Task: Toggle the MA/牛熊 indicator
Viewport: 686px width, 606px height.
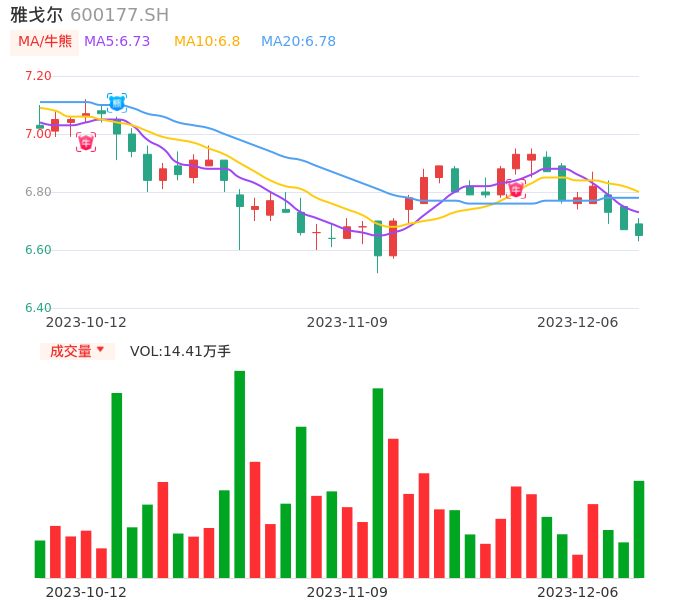Action: [x=44, y=42]
